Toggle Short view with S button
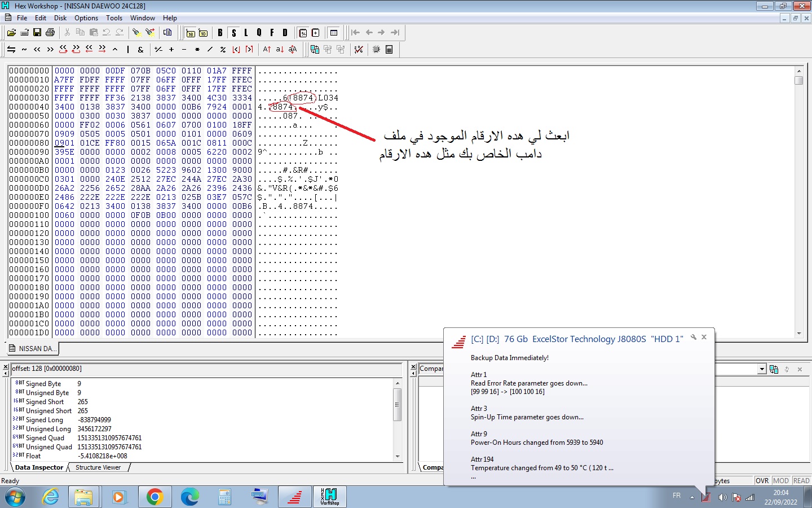 tap(233, 33)
